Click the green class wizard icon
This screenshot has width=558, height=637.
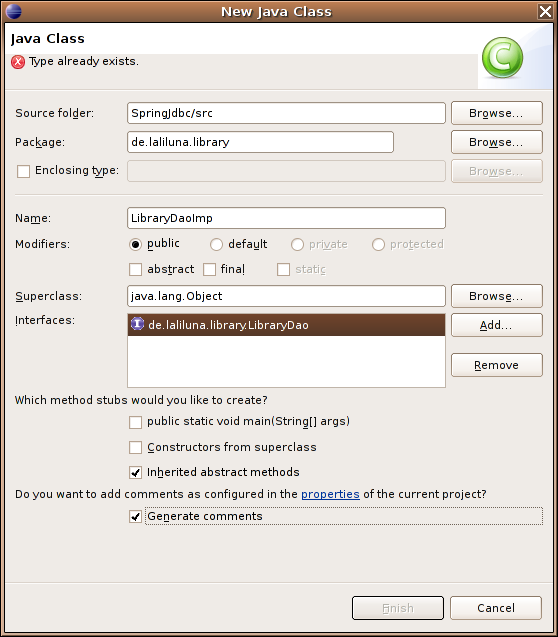click(x=502, y=58)
